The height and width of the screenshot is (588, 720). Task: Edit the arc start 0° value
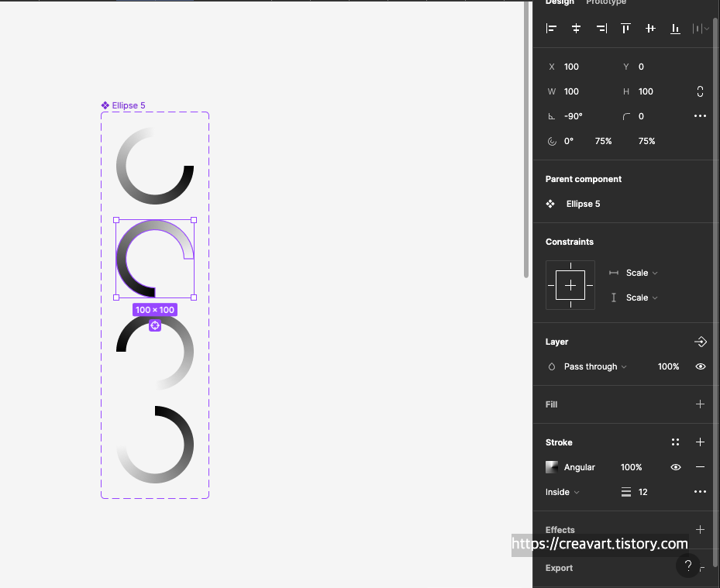click(x=569, y=141)
